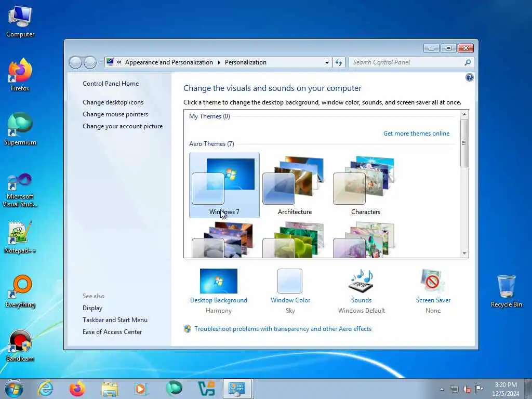
Task: Select the Everything desktop shortcut
Action: click(x=20, y=291)
